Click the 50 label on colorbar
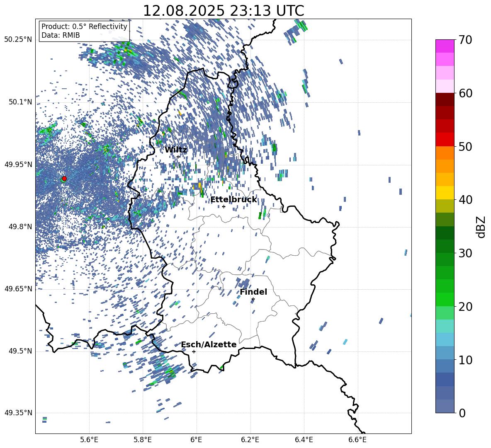Image resolution: width=491 pixels, height=448 pixels. click(466, 146)
